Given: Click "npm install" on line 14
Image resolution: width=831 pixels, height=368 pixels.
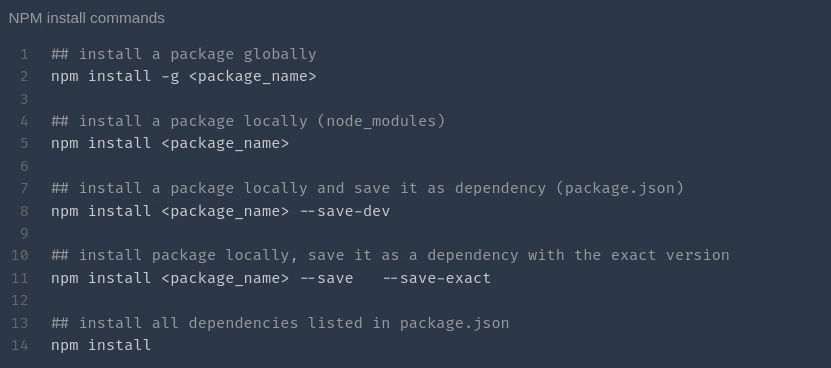Looking at the screenshot, I should [101, 345].
